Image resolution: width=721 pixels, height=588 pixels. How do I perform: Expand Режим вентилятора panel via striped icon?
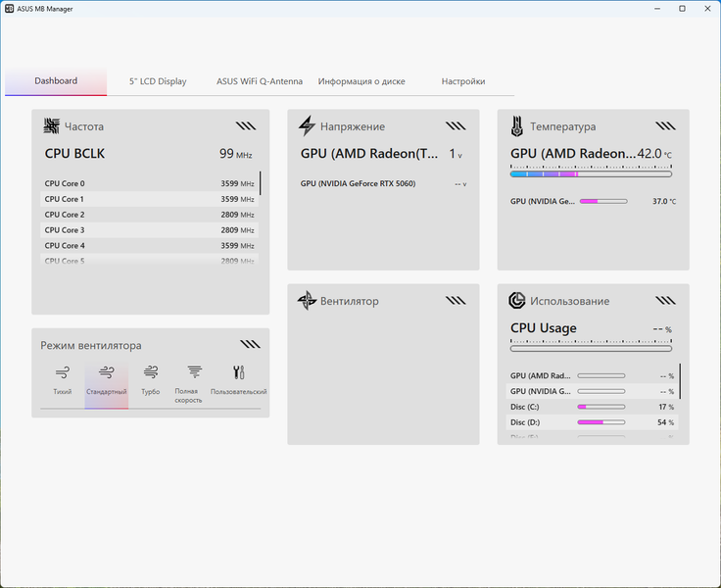[x=250, y=344]
